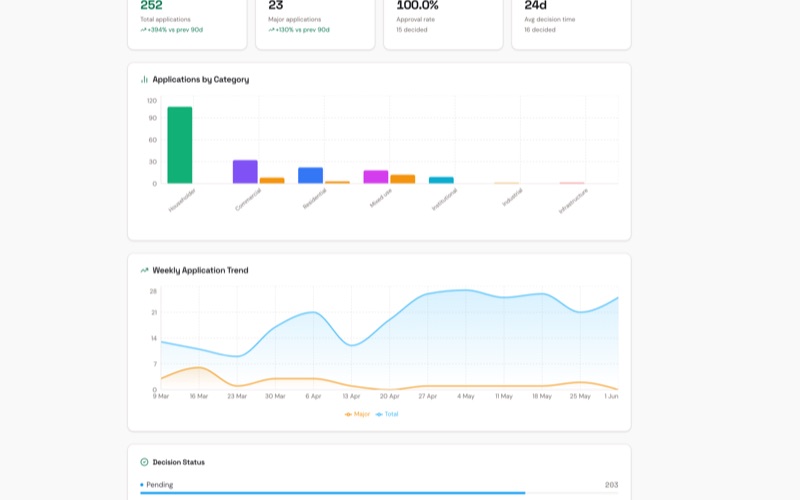Click the blue dot beside Pending

142,485
